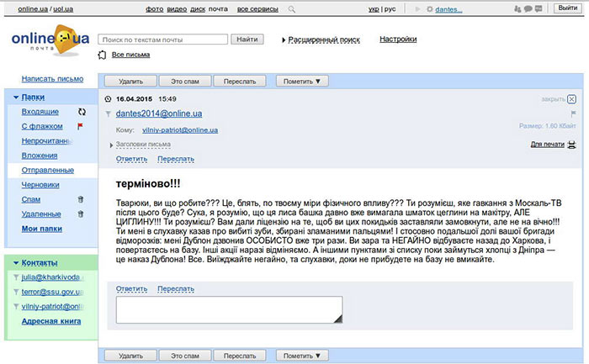Screen dimensions: 589x364
Task: Click the top Переслать toolbar button
Action: tap(240, 81)
